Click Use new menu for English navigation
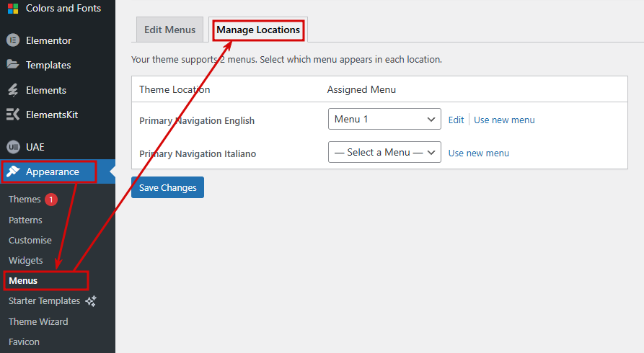The image size is (644, 353). [504, 120]
